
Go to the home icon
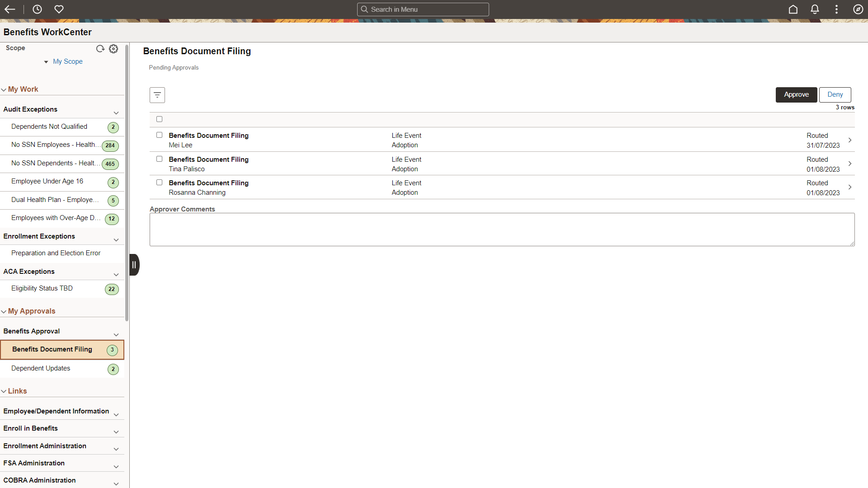point(793,9)
